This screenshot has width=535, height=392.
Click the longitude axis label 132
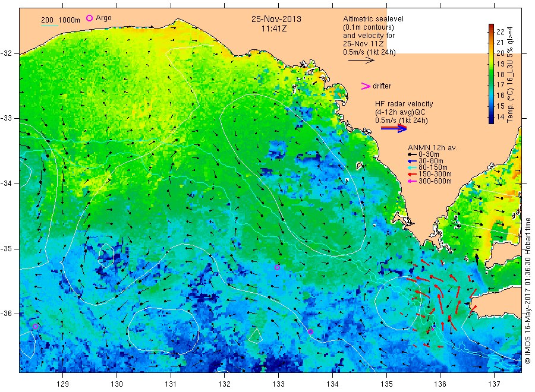coord(225,384)
